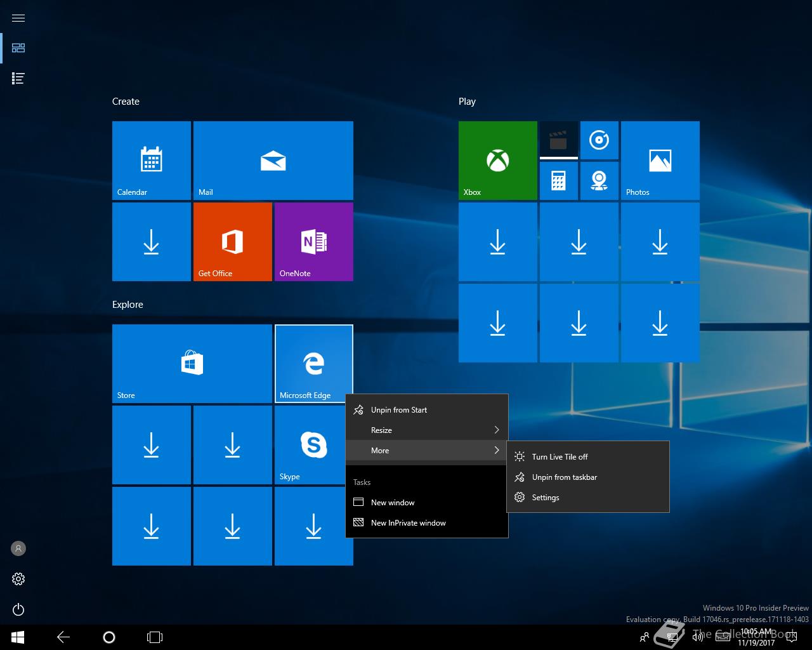This screenshot has width=812, height=650.
Task: Open the touch keyboard icon
Action: [723, 637]
